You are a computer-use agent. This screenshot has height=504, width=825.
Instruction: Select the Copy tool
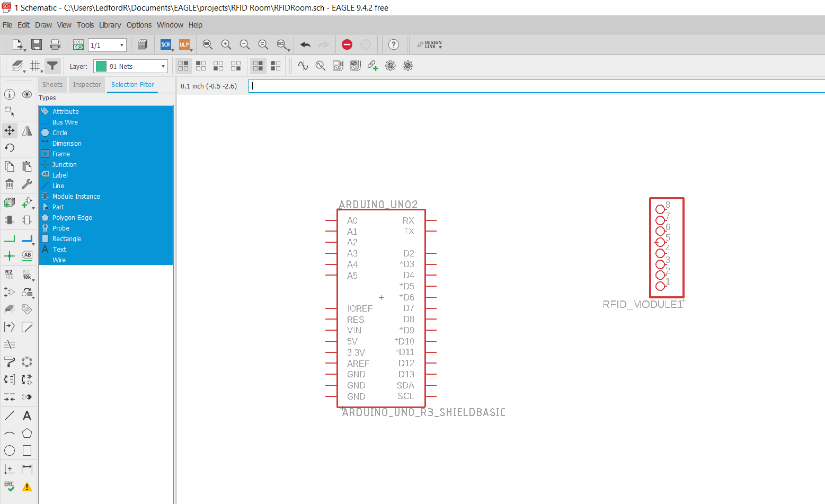[x=10, y=166]
